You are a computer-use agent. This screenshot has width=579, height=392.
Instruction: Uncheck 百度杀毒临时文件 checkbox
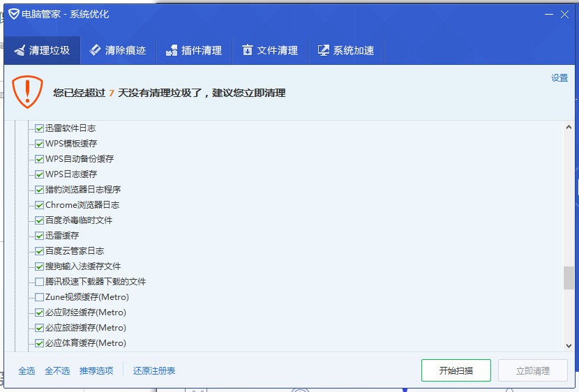[39, 220]
